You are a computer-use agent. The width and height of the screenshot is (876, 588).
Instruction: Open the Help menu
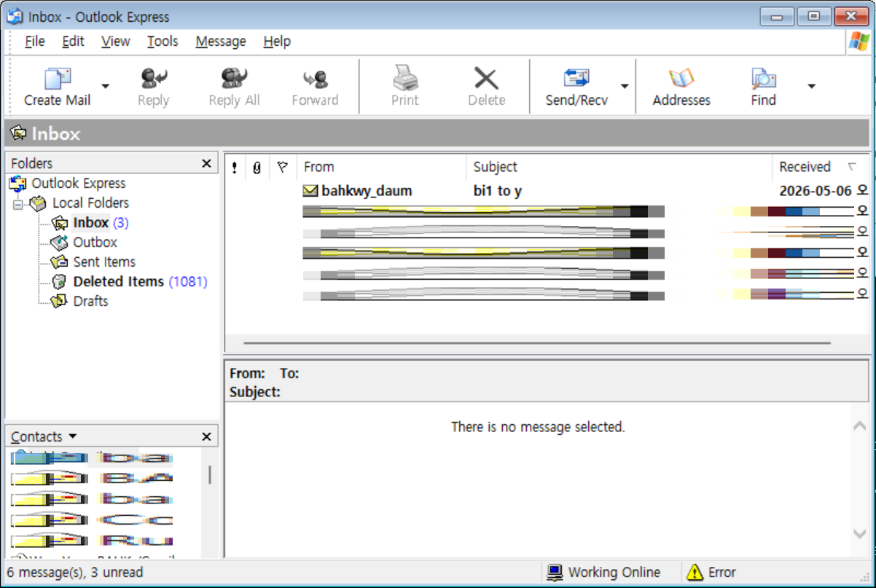[x=277, y=42]
